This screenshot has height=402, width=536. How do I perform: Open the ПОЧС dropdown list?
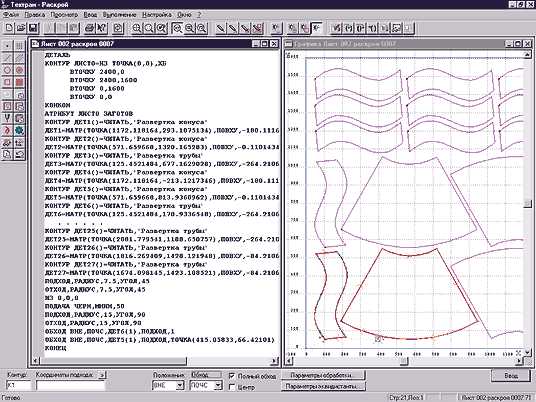pyautogui.click(x=218, y=385)
